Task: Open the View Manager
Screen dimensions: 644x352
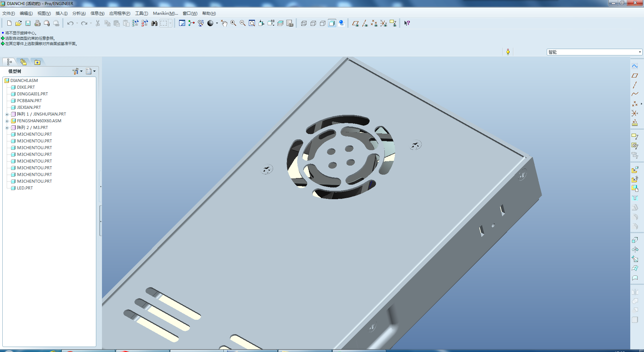Action: point(290,23)
